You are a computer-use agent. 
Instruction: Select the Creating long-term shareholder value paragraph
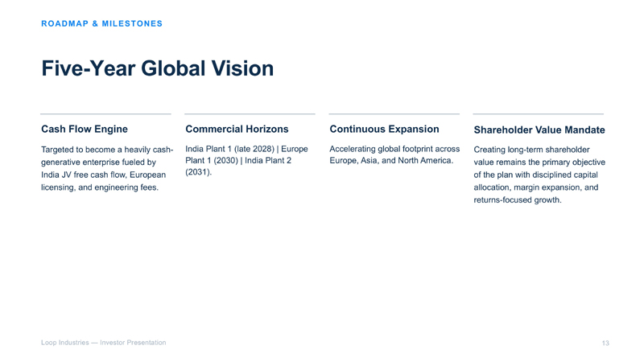pyautogui.click(x=539, y=175)
